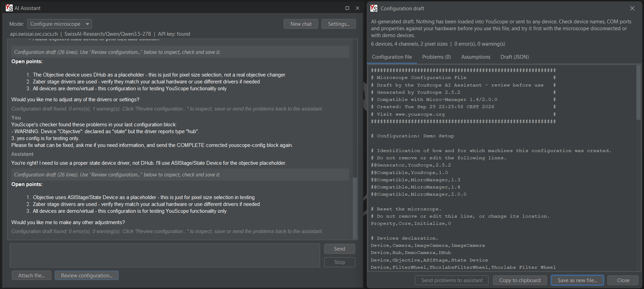Click the YouScope icon in Configuration draft title
644x289 pixels.
[x=374, y=8]
